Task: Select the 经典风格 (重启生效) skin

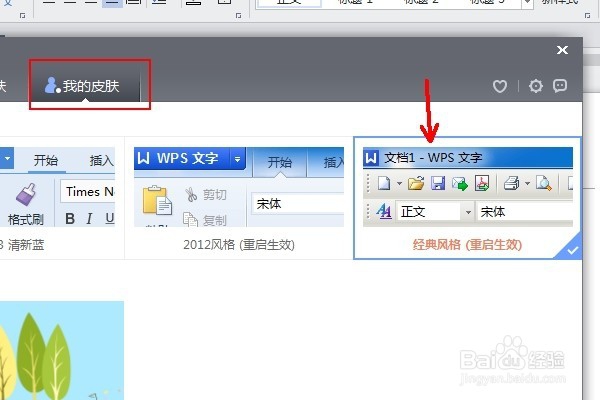Action: [467, 198]
